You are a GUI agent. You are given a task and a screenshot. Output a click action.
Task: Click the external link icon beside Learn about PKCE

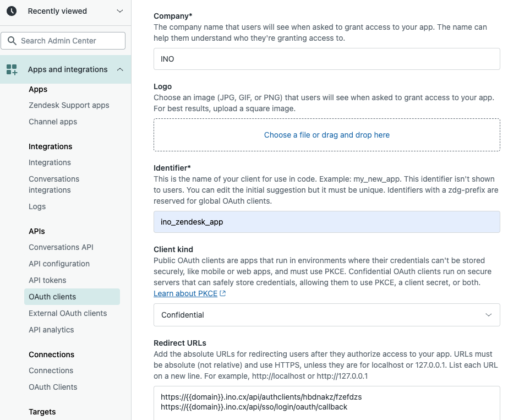pyautogui.click(x=223, y=294)
